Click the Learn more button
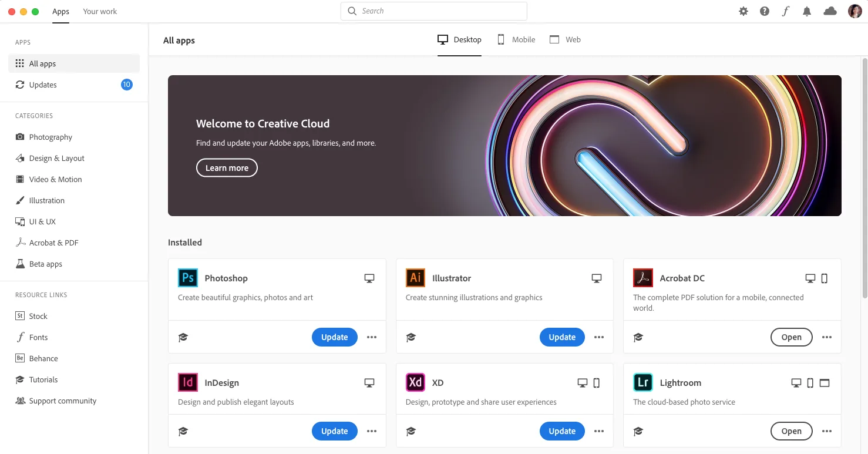 click(x=227, y=168)
